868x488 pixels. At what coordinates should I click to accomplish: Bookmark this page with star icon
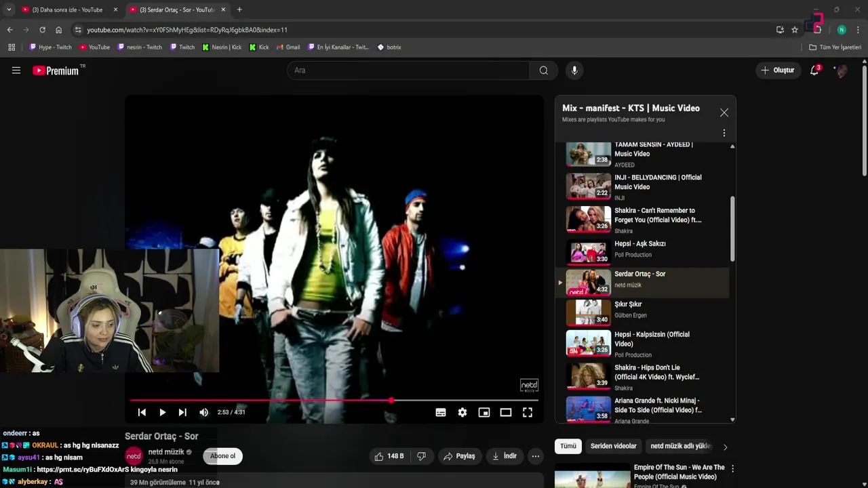pyautogui.click(x=795, y=30)
